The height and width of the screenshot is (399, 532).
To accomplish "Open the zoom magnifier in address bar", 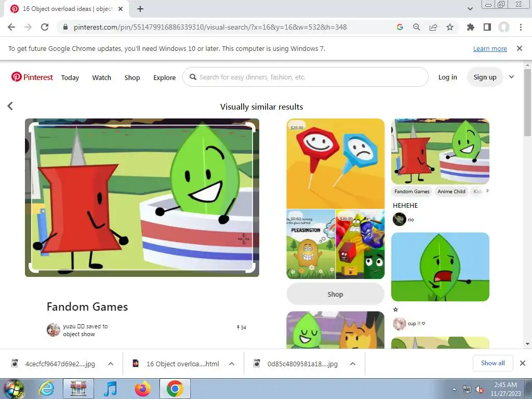I will [417, 27].
